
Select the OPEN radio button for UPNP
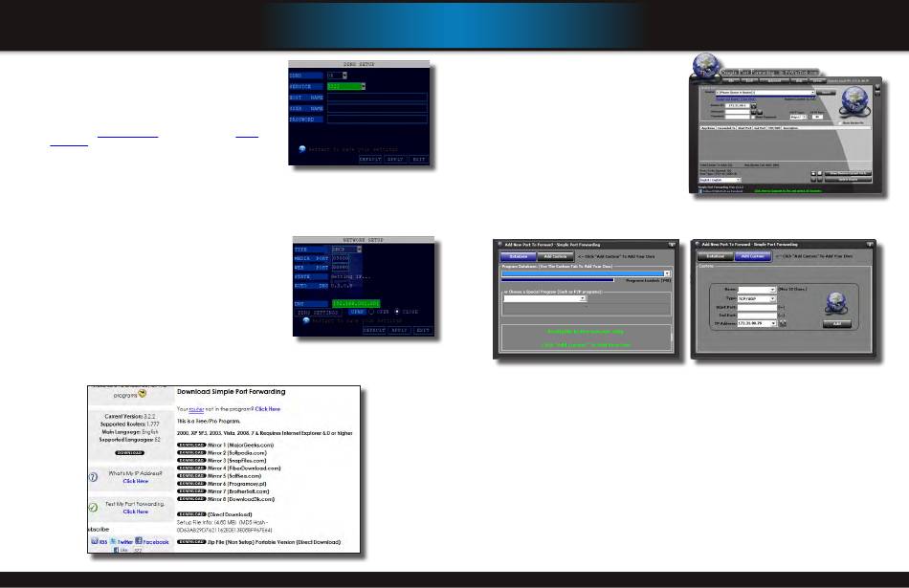[371, 312]
